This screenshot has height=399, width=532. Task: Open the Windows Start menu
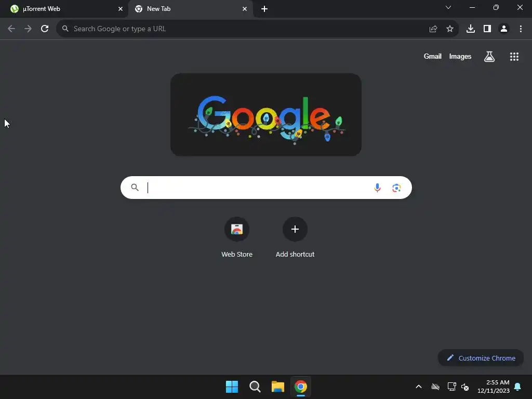coord(232,387)
